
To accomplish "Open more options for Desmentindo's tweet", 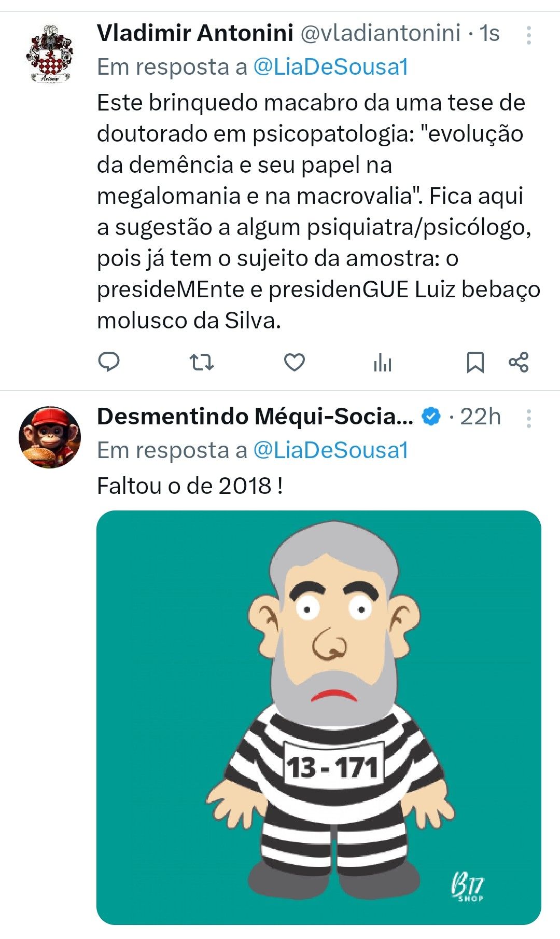I will click(x=528, y=418).
